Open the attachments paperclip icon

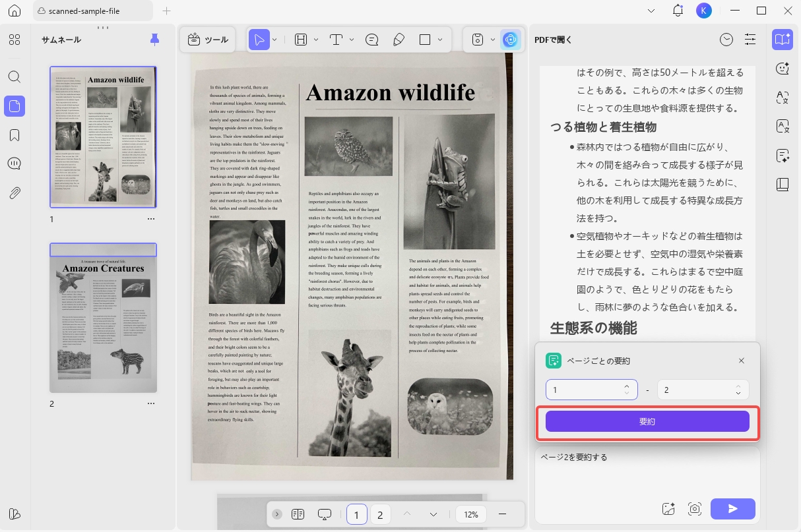pyautogui.click(x=15, y=193)
